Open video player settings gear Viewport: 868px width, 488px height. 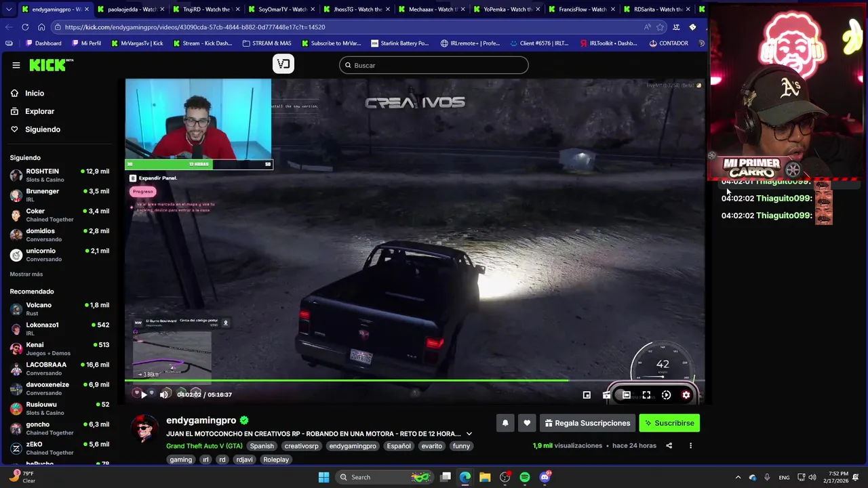tap(686, 395)
